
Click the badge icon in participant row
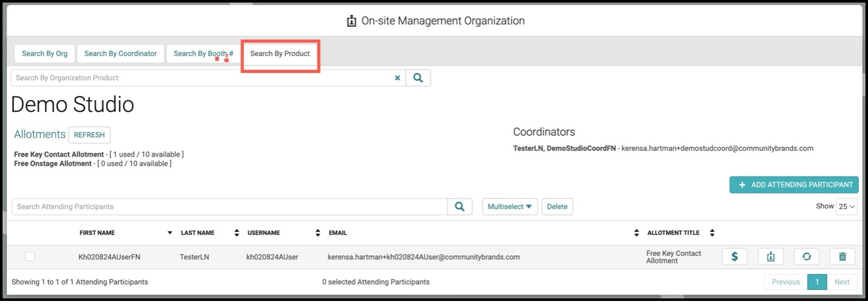771,257
